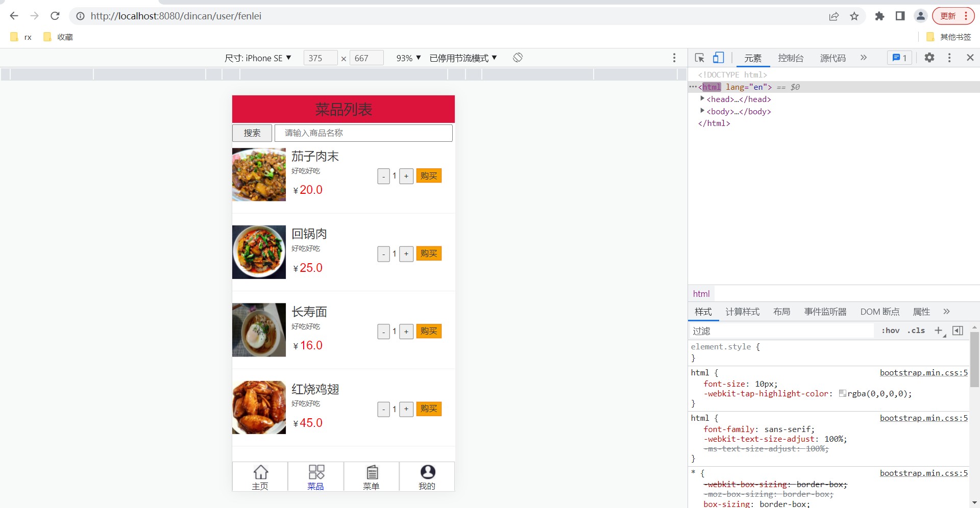Viewport: 980px width, 508px height.
Task: Expand the html node ellipsis actions
Action: [x=693, y=87]
